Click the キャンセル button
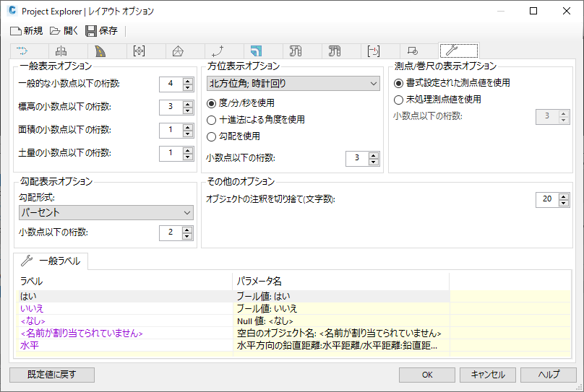Screen dimensions: 584x392 [x=488, y=375]
